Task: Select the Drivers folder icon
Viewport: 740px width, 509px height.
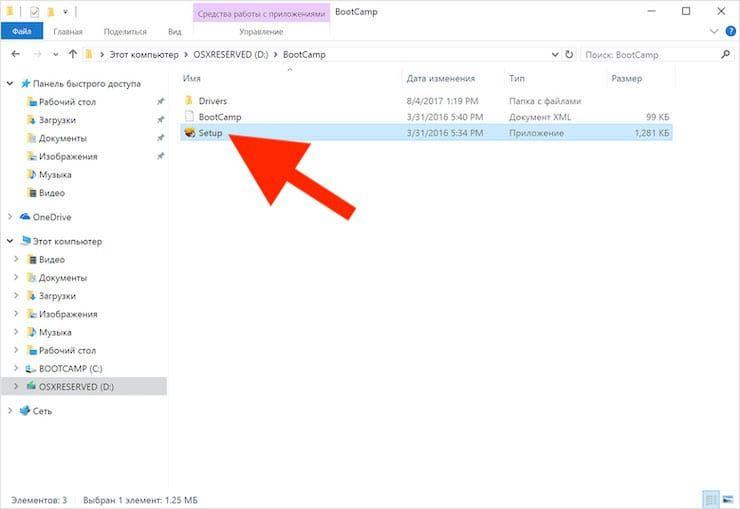Action: 189,100
